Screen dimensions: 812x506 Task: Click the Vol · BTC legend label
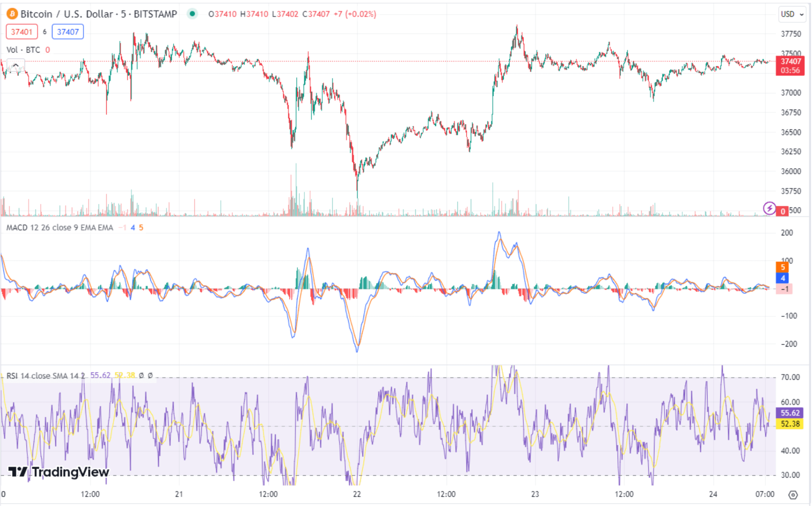[23, 50]
